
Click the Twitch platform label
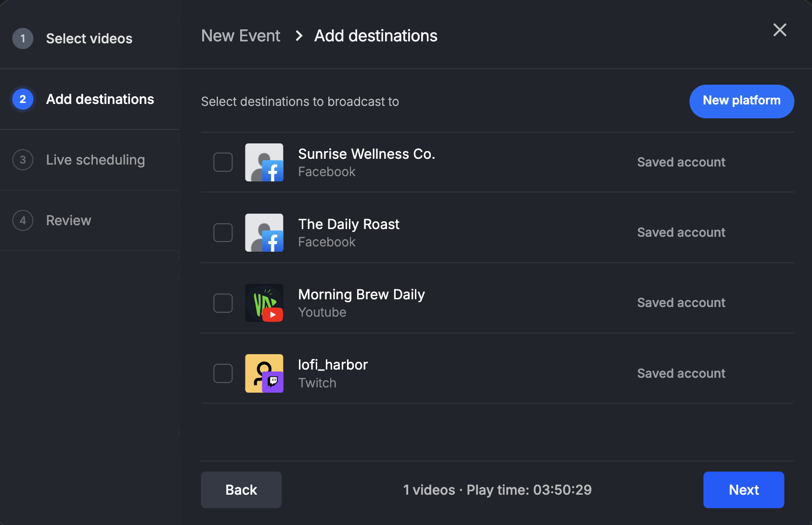(317, 383)
